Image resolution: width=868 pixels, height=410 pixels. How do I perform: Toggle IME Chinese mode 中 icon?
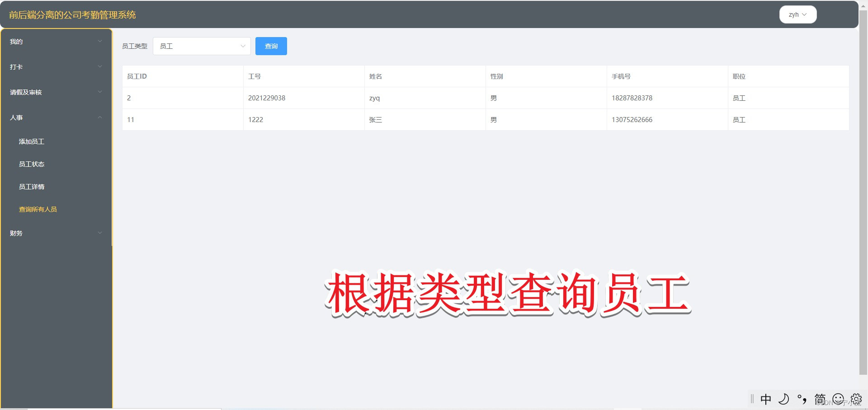pyautogui.click(x=766, y=399)
